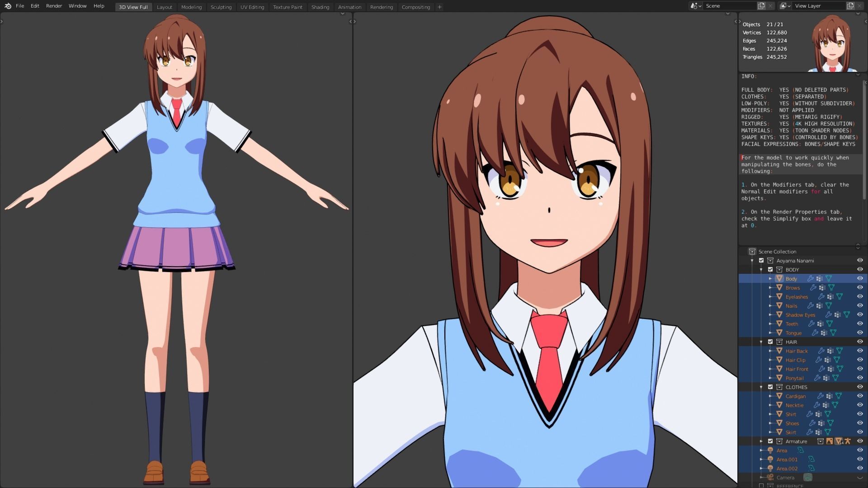Click the Scene Collection icon

click(x=752, y=251)
